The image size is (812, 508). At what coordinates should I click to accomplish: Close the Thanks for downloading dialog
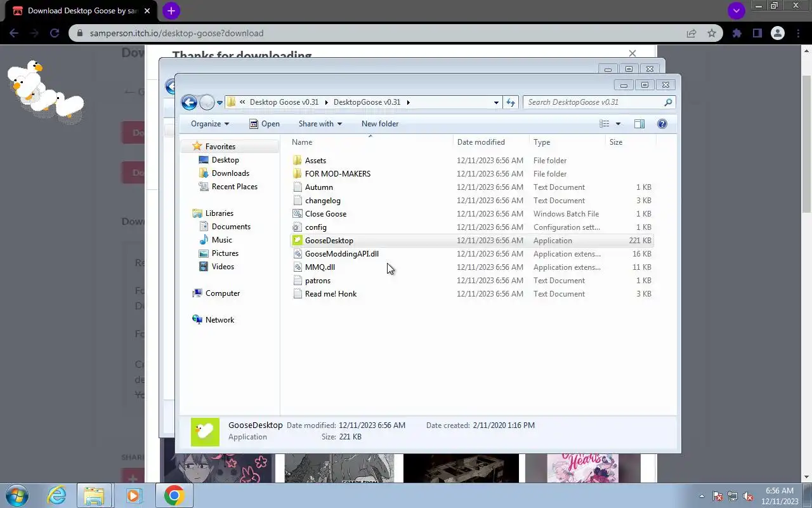pyautogui.click(x=632, y=54)
